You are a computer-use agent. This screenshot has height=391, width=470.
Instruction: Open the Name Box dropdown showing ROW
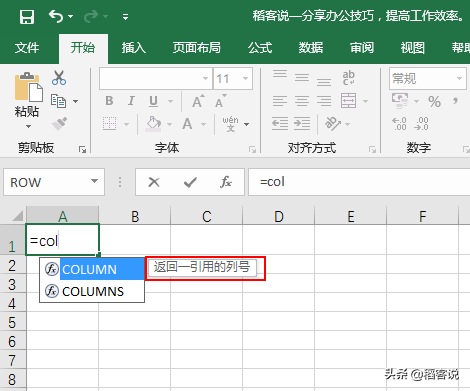pos(95,181)
